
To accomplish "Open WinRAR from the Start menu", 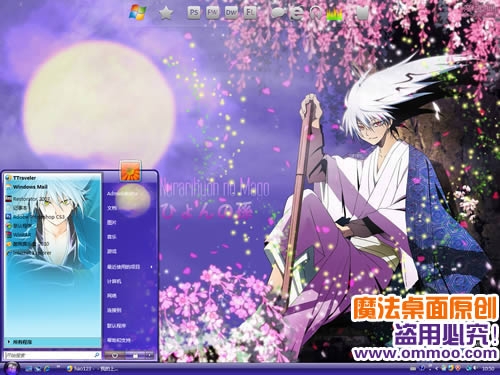I will click(22, 235).
